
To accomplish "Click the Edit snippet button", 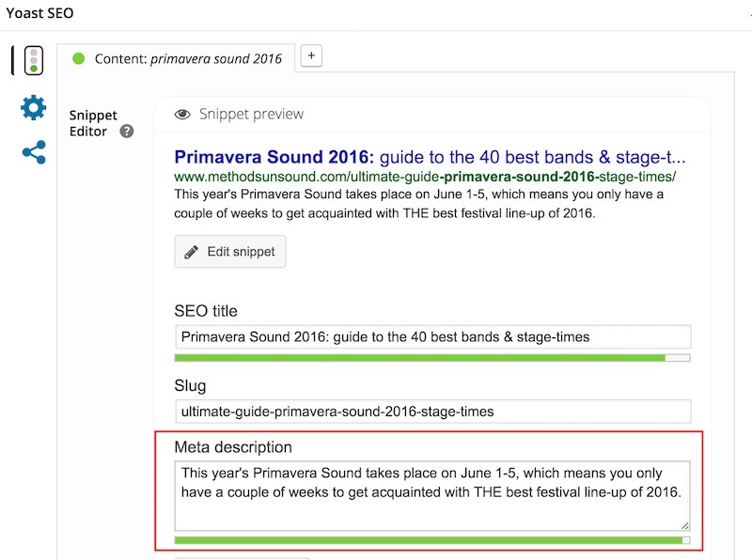I will (x=230, y=251).
